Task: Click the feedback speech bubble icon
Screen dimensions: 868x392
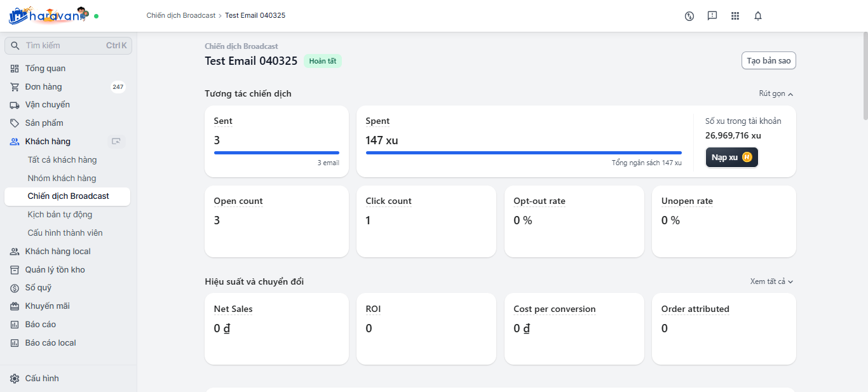Action: (x=712, y=16)
